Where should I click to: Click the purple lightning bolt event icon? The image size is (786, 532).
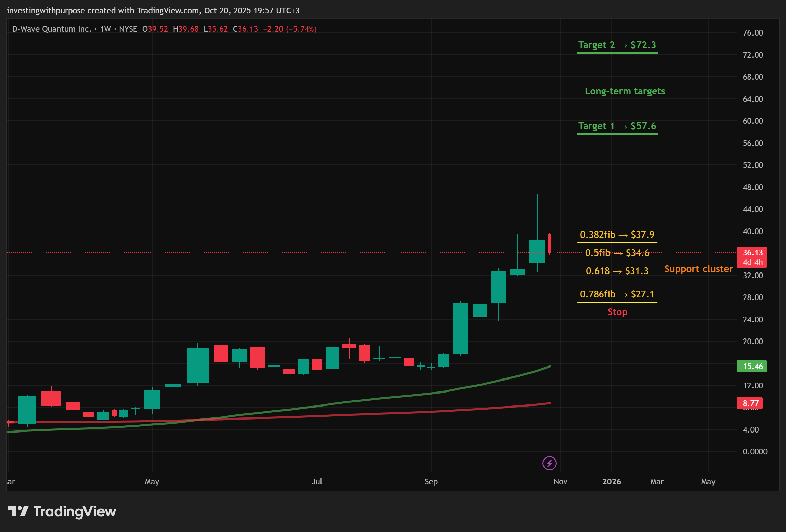pos(549,463)
